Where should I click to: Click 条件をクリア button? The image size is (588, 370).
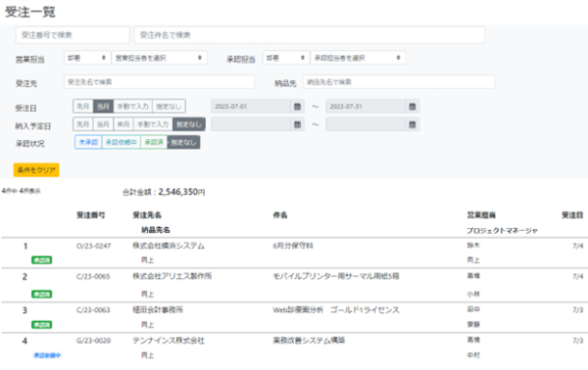click(36, 169)
